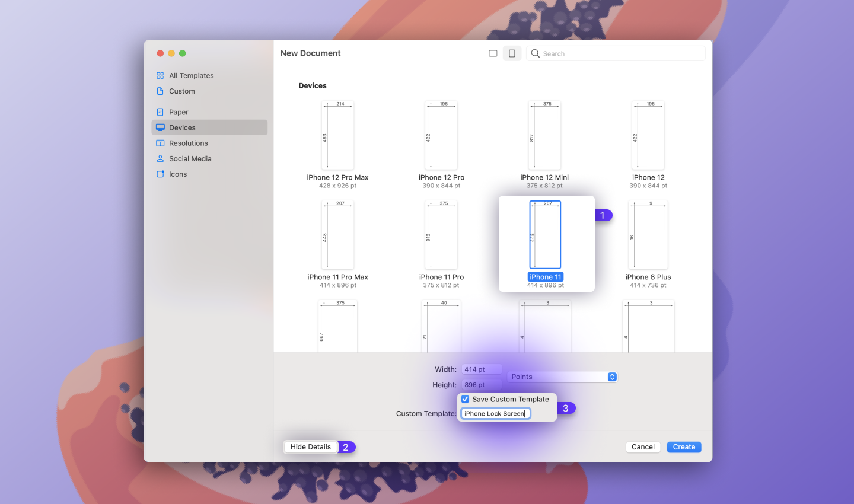Select the iPhone 11 Pro Max template thumbnail

(337, 235)
